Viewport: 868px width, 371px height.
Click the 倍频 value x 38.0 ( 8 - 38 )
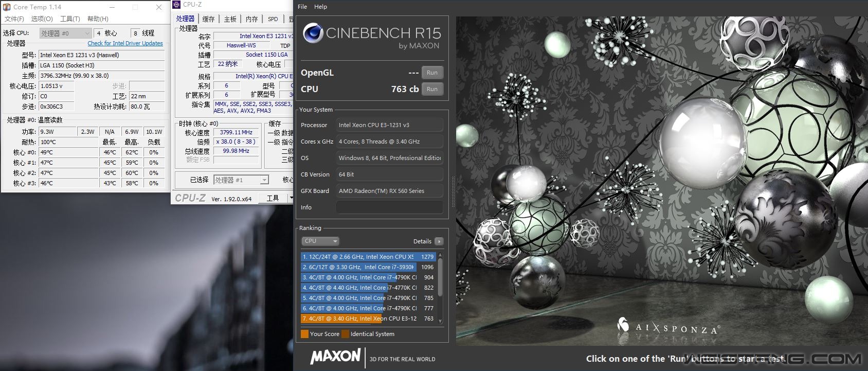(x=236, y=142)
